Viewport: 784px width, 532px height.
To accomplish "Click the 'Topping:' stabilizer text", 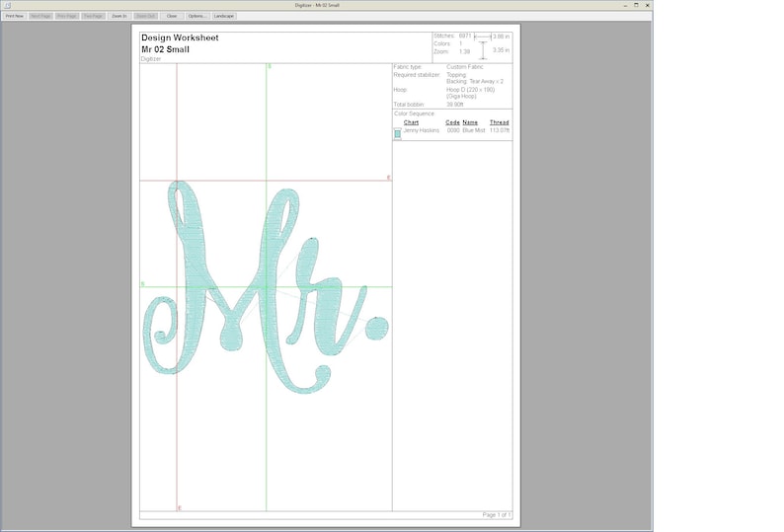I will (x=456, y=75).
